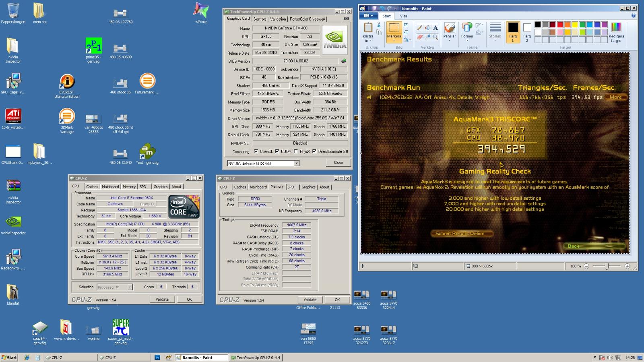Open Redigera färger color editor
This screenshot has width=644, height=362.
(x=616, y=32)
